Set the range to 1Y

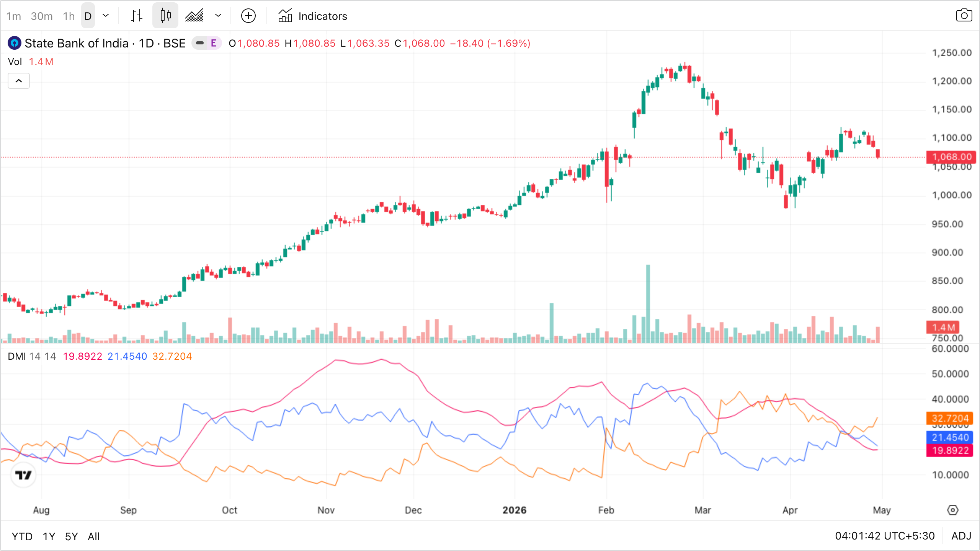(49, 536)
